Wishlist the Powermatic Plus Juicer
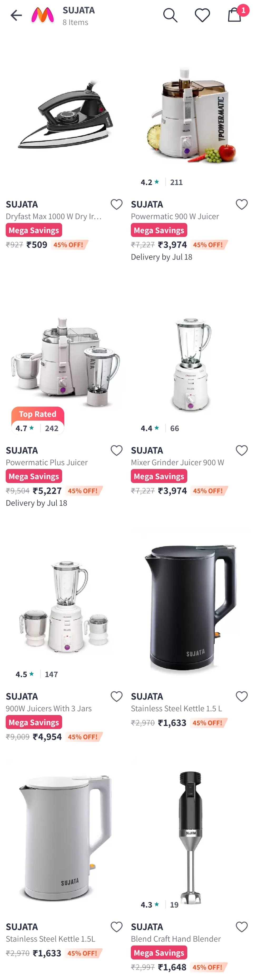This screenshot has width=256, height=980. [116, 450]
